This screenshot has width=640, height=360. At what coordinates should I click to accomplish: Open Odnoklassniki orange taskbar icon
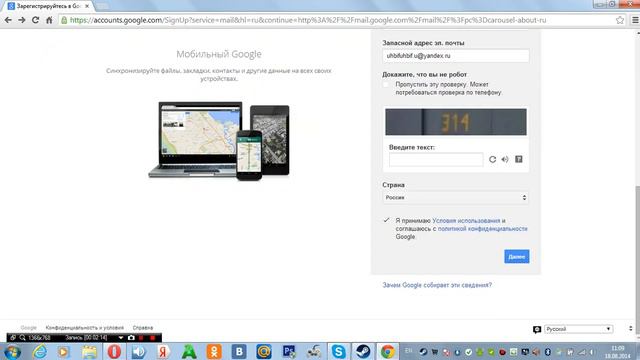pyautogui.click(x=214, y=351)
